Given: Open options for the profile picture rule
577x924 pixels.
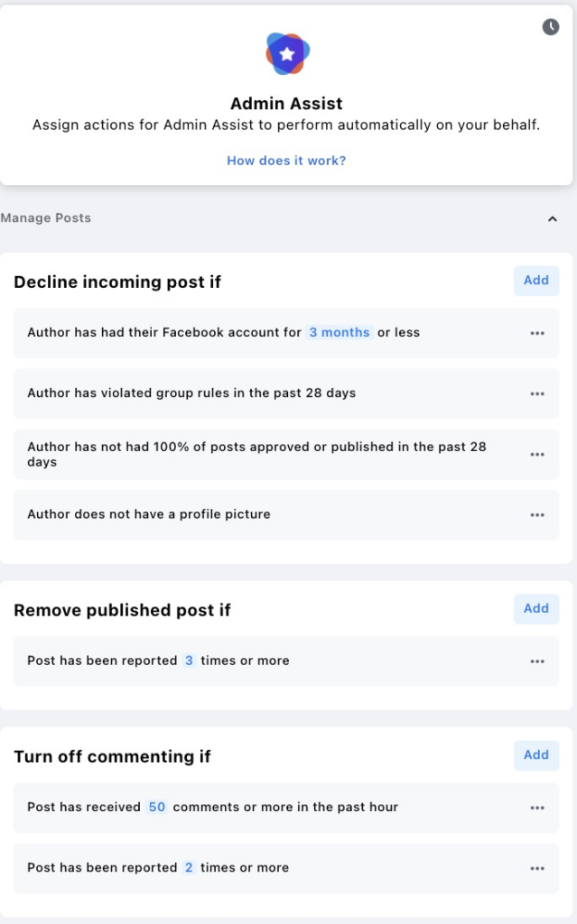Looking at the screenshot, I should tap(537, 514).
